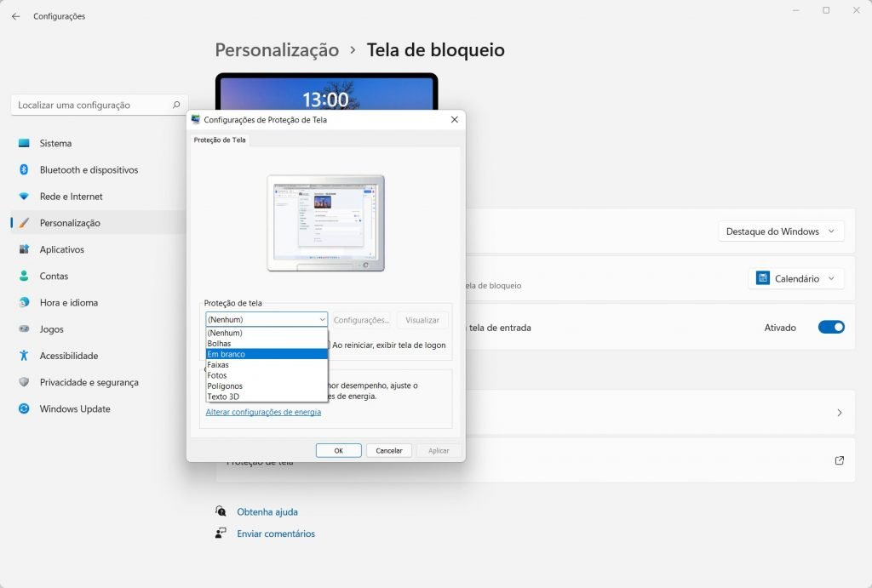
Task: Open the Calendário dropdown
Action: [x=796, y=278]
